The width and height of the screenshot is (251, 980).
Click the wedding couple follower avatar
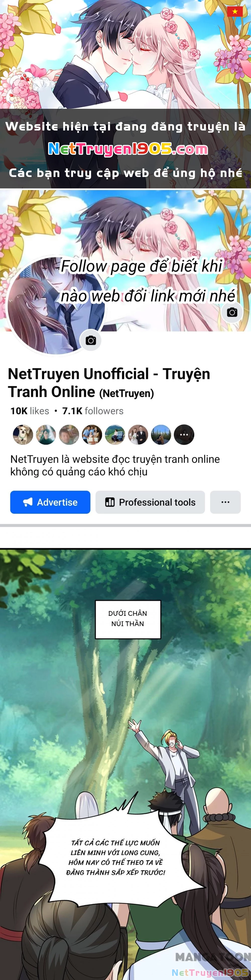(138, 434)
